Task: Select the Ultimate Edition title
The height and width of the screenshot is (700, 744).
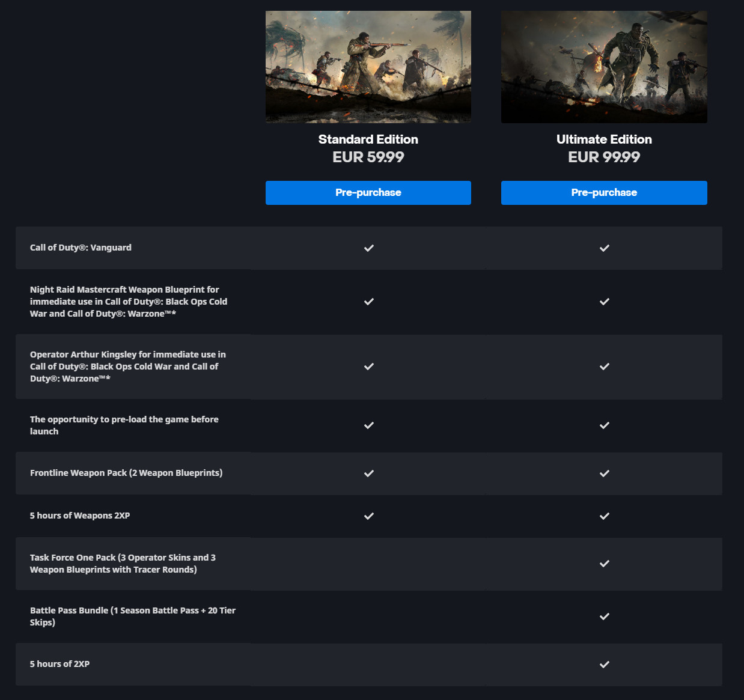Action: coord(604,139)
